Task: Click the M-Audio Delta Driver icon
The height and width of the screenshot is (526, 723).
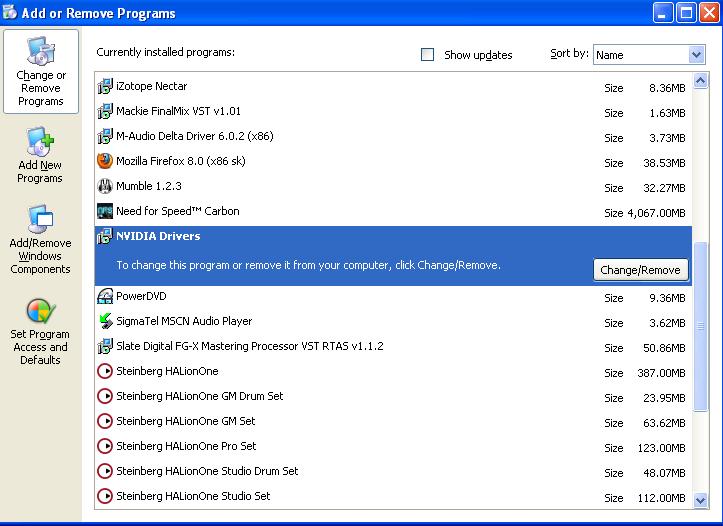Action: [105, 136]
